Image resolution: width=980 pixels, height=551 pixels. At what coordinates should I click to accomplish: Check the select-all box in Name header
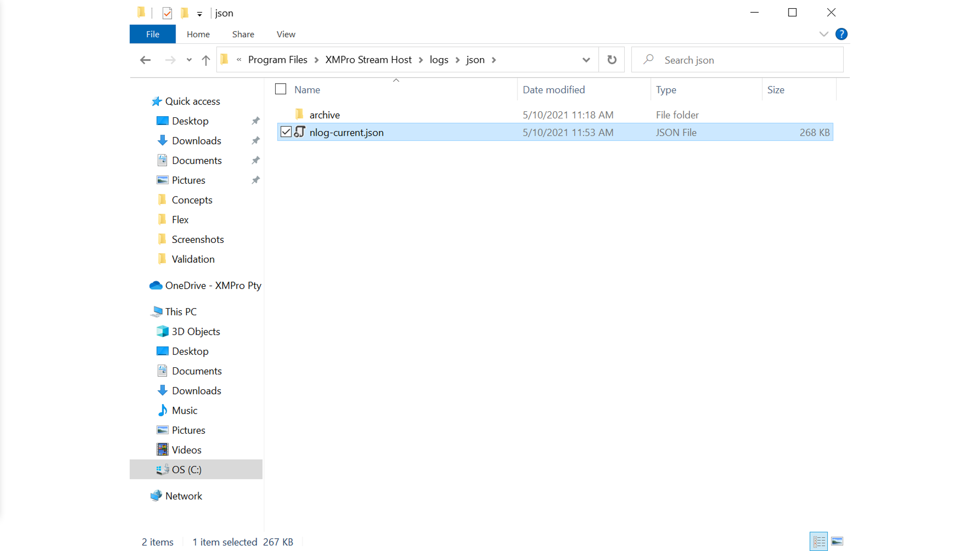click(x=281, y=88)
